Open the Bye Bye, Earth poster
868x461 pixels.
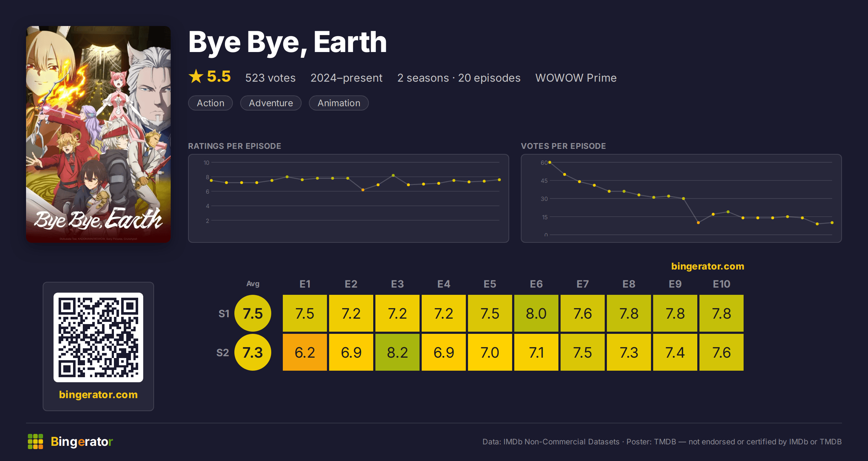[98, 134]
